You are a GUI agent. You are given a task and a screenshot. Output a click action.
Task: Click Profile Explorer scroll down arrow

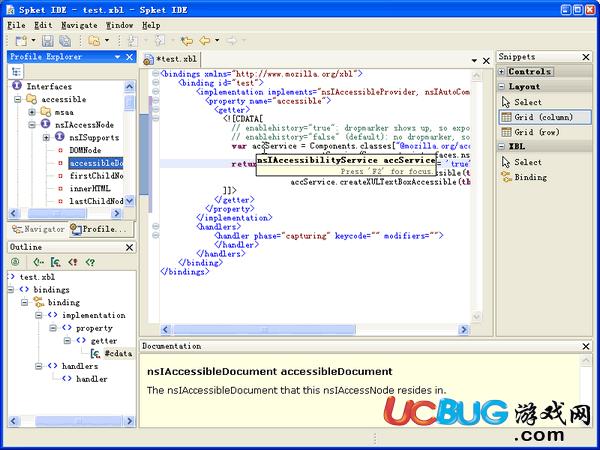pyautogui.click(x=130, y=201)
